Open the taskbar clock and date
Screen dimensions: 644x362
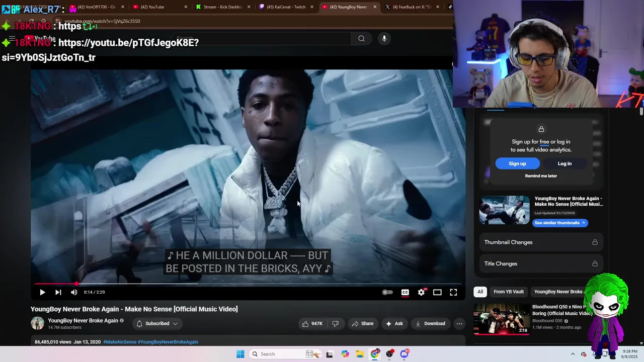tap(630, 354)
